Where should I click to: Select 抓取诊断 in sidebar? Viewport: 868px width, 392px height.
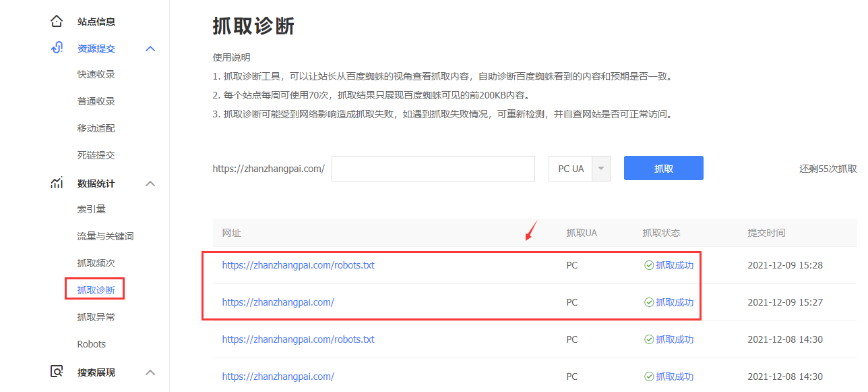point(96,290)
